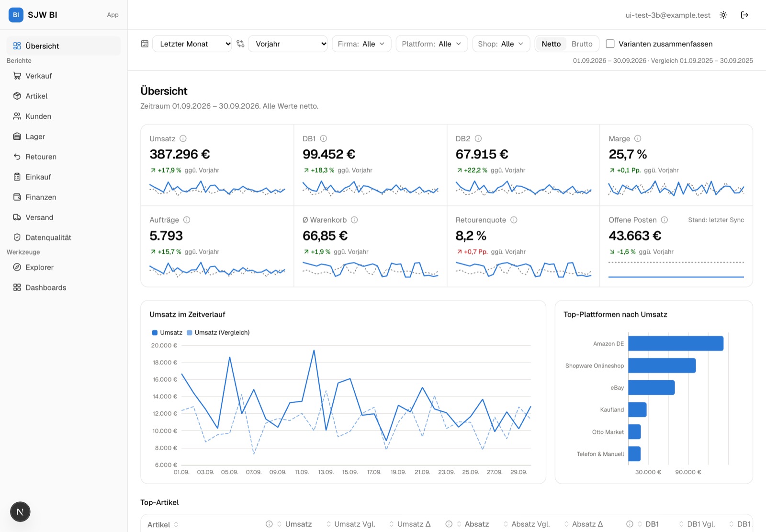Click the Shopware Onlineshop bar
Screen dimensions: 766x532
662,365
